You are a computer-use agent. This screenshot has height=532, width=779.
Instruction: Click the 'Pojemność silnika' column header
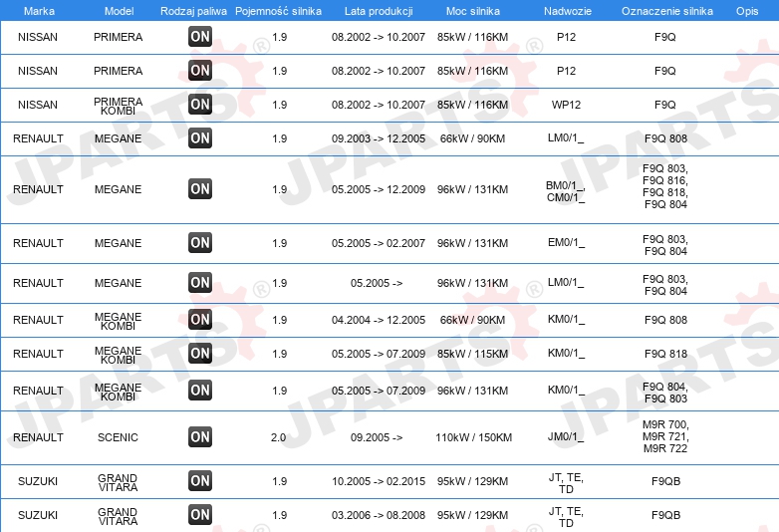[278, 11]
